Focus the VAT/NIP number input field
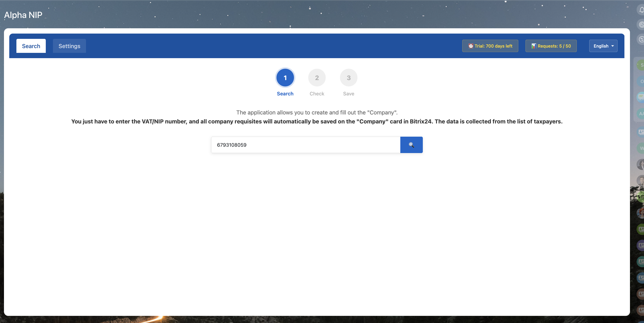The height and width of the screenshot is (323, 644). point(306,145)
